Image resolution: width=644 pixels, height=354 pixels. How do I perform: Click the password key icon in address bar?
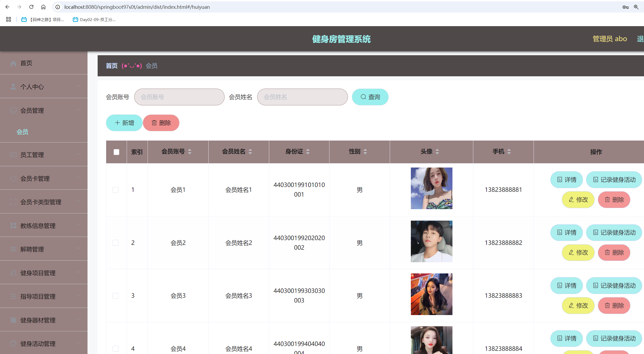[625, 7]
